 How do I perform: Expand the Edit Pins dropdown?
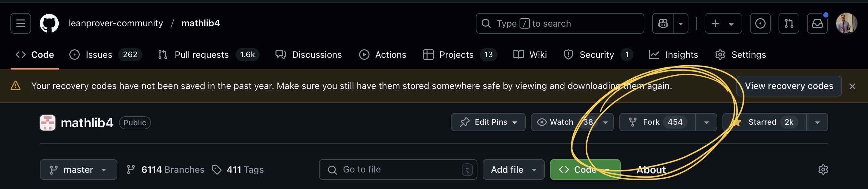pos(488,122)
